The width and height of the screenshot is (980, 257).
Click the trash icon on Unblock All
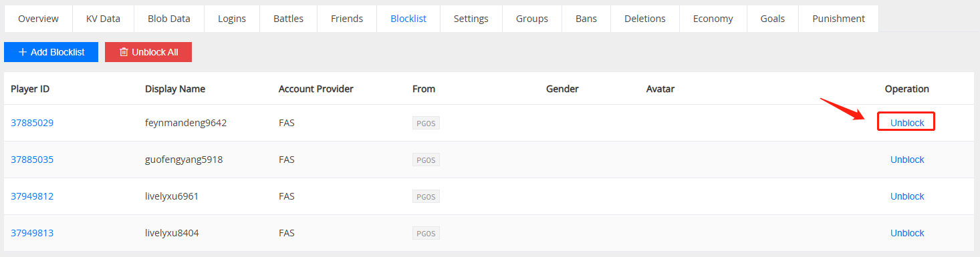(124, 52)
